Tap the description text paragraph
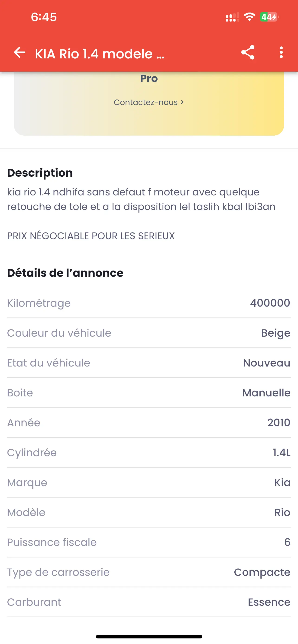The image size is (298, 644). click(141, 199)
